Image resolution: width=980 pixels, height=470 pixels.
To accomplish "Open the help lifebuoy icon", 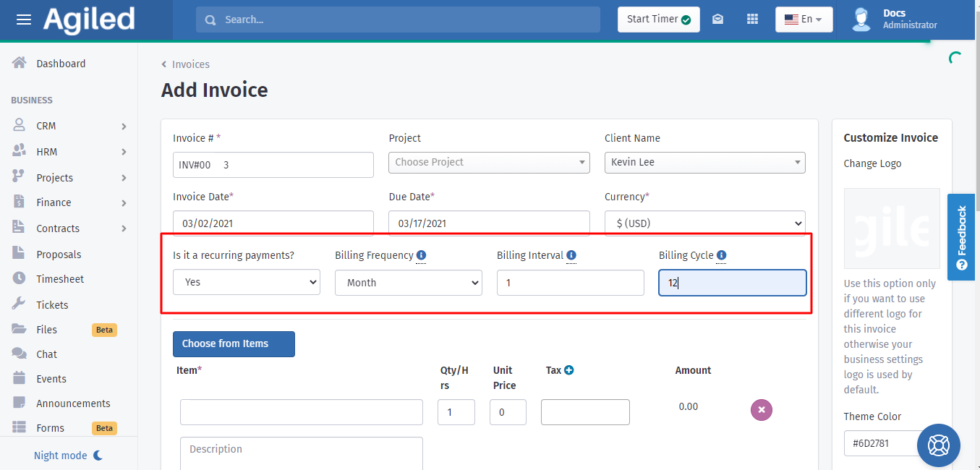I will [x=938, y=445].
